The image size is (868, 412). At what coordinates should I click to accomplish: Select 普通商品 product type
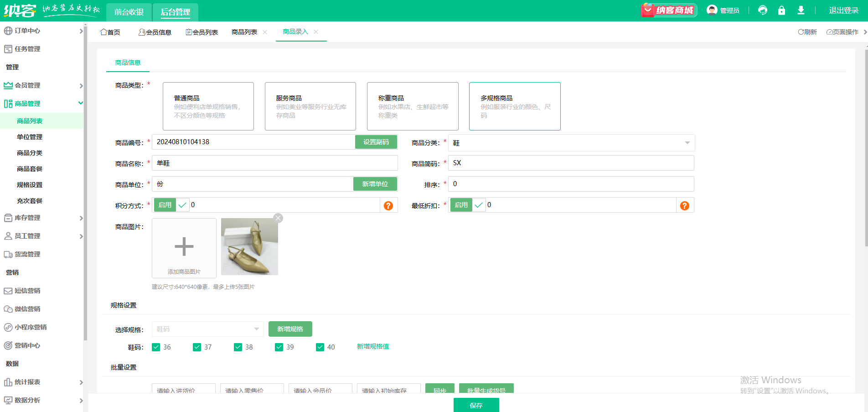(x=208, y=106)
